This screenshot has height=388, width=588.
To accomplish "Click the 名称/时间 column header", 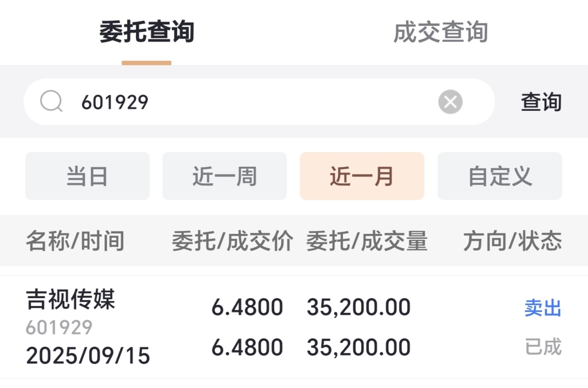I will [75, 241].
